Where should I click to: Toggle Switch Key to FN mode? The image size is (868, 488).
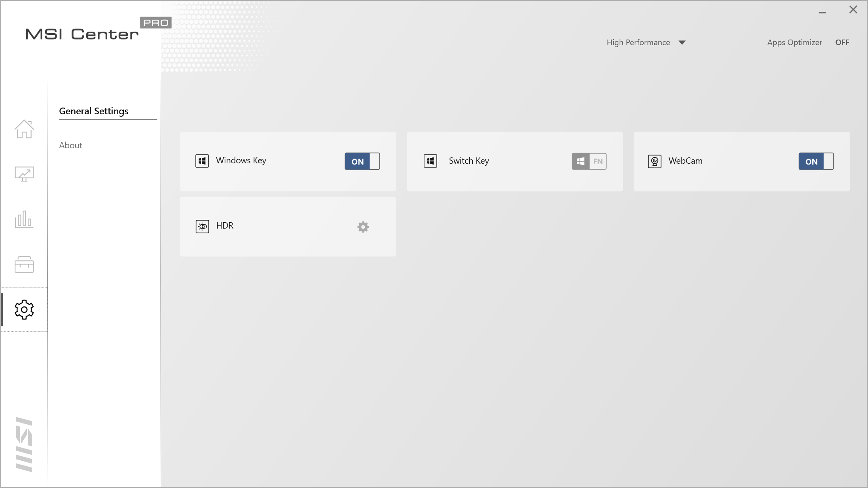click(597, 161)
